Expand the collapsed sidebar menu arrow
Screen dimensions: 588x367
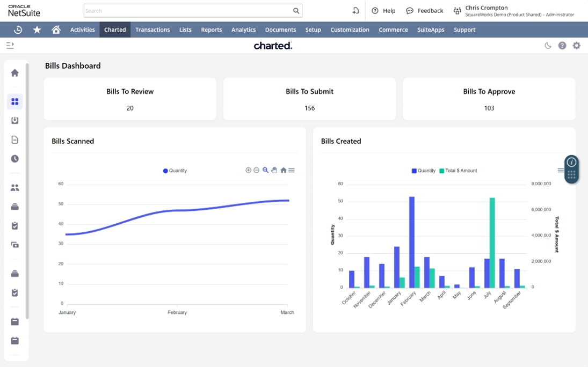[x=10, y=46]
